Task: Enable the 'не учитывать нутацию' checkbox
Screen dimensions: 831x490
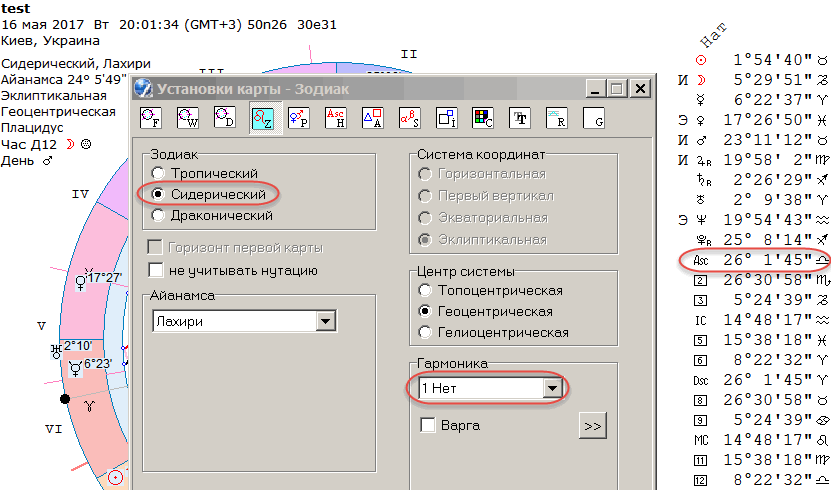Action: (155, 270)
